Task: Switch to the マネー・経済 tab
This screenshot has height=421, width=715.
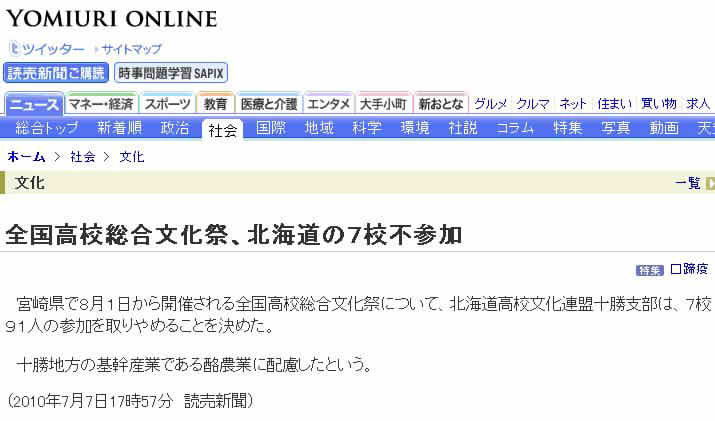Action: [x=101, y=104]
